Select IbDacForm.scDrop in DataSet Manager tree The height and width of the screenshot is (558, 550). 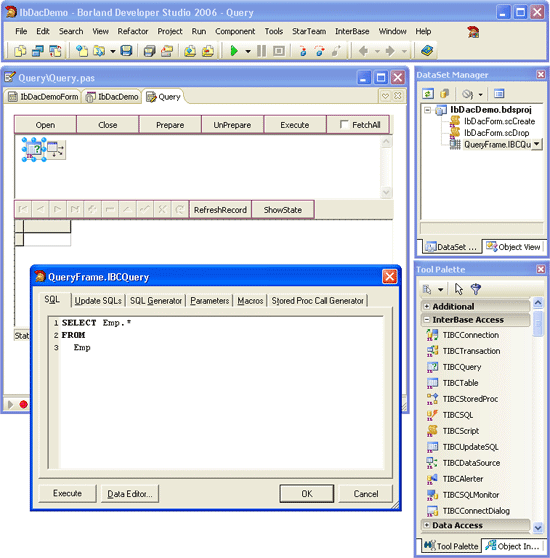(x=490, y=133)
